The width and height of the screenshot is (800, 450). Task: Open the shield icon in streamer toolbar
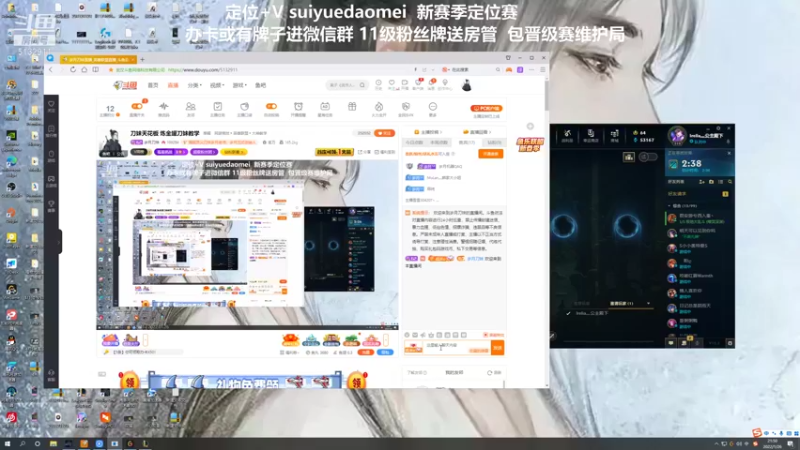[406, 106]
